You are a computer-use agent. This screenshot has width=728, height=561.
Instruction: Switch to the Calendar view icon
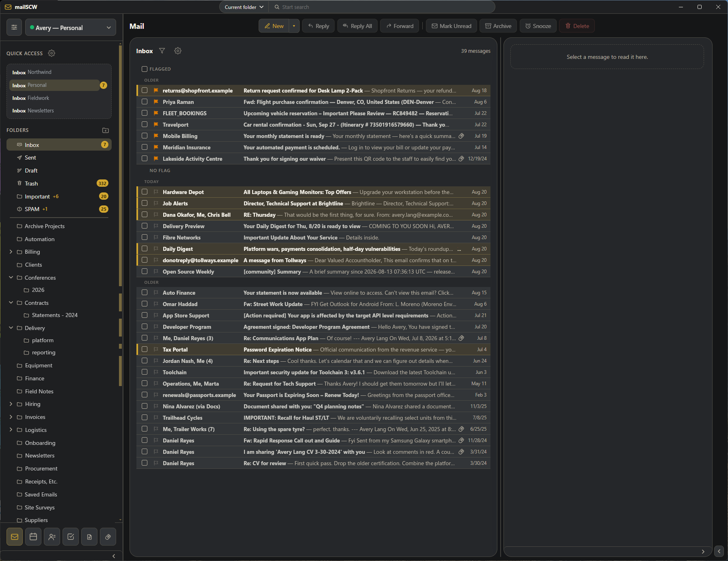pyautogui.click(x=33, y=537)
